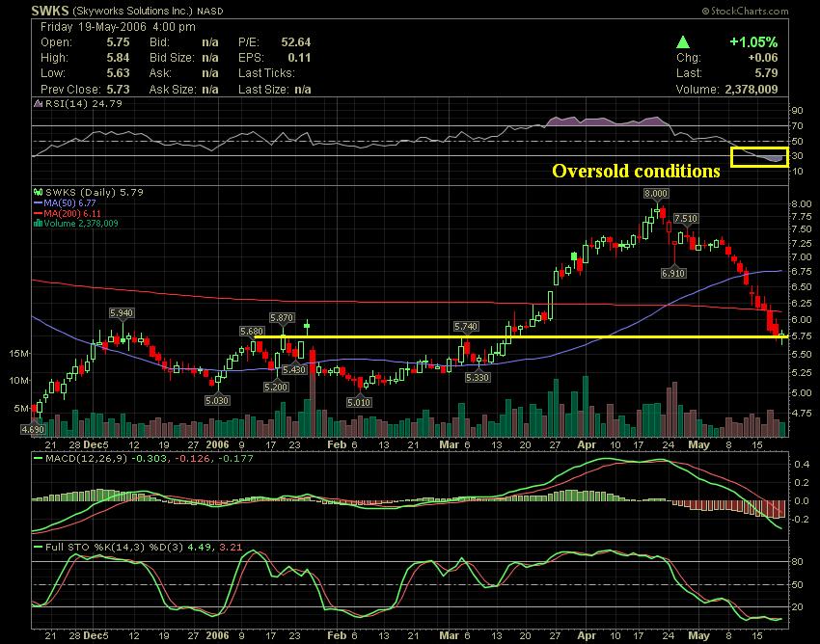The width and height of the screenshot is (820, 644).
Task: Click the 5.940 December high tag
Action: coord(122,312)
